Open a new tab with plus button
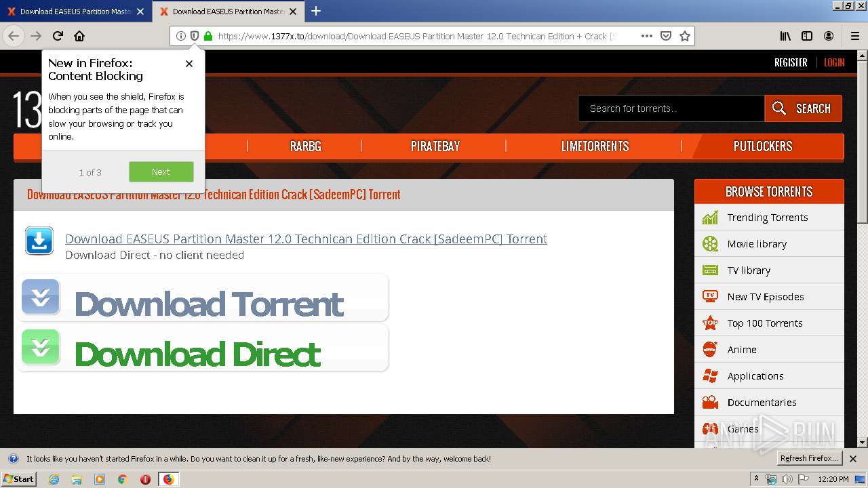 point(316,11)
